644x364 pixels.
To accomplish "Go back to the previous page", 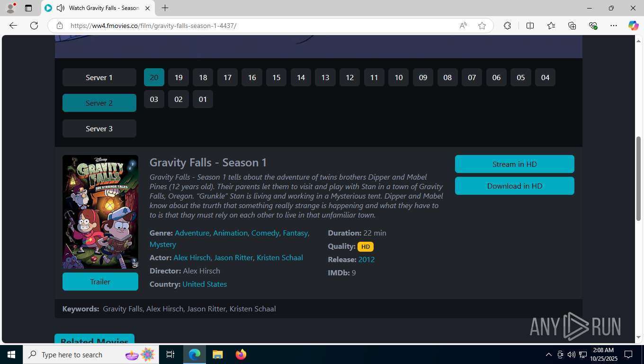I will pyautogui.click(x=13, y=26).
